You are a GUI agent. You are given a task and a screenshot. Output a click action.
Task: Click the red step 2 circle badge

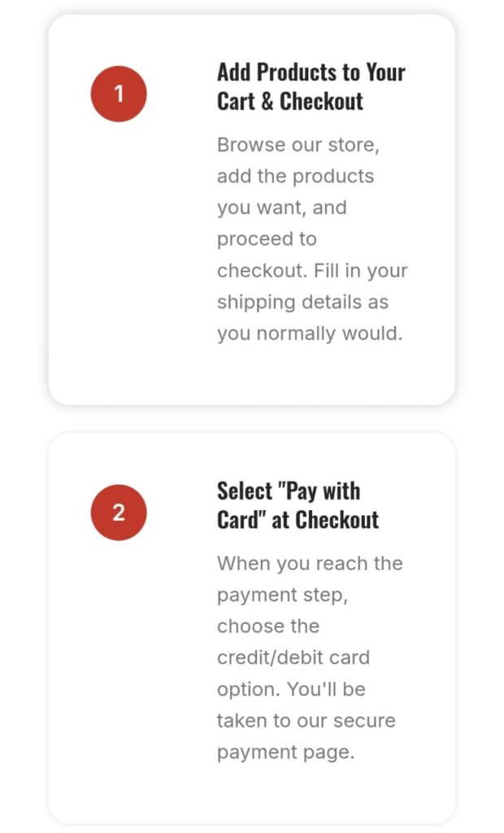119,512
